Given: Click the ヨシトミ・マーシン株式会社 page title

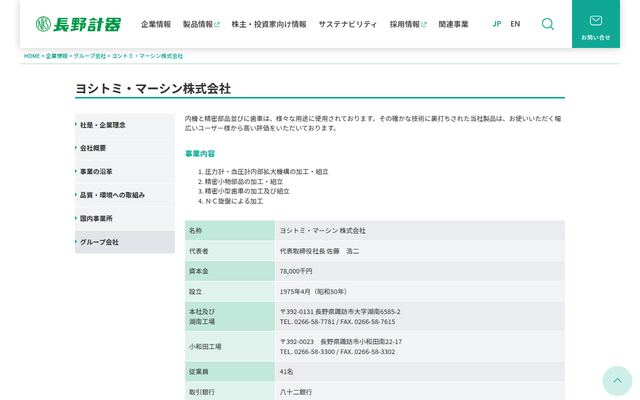Looking at the screenshot, I should coord(153,89).
